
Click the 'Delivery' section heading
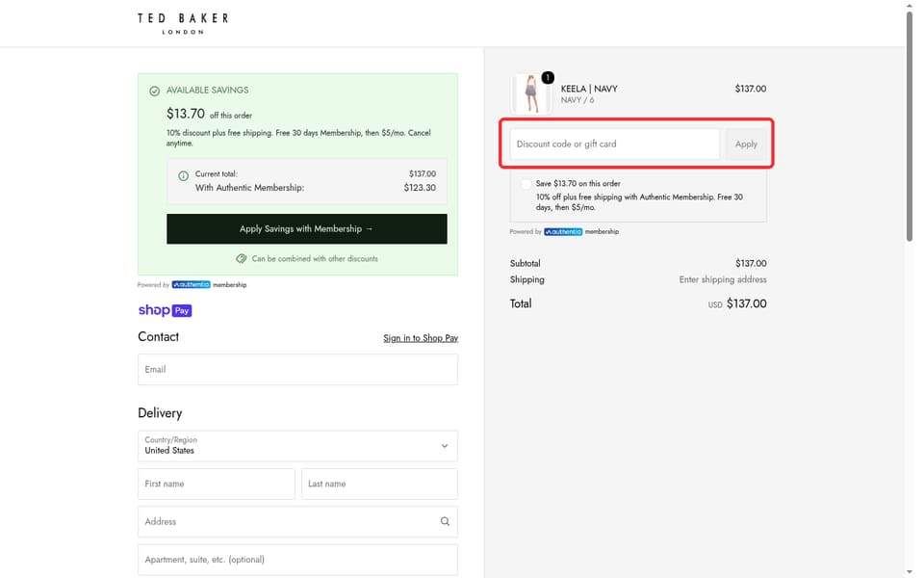tap(160, 413)
